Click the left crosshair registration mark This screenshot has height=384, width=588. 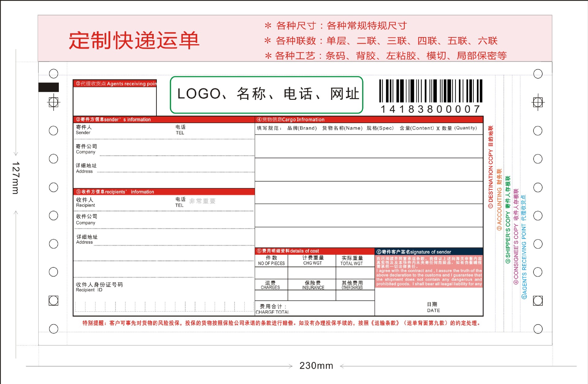53,102
